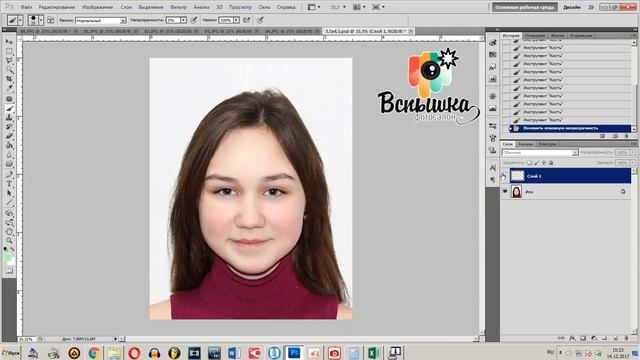Screen dimensions: 640x360
Task: Select the Paint Bucket tool
Action: tap(9, 145)
